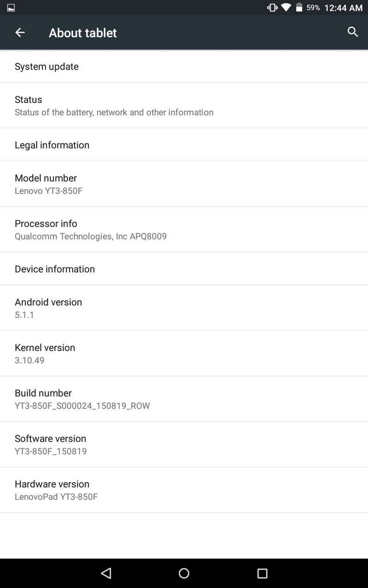Tap the vibrate mode status icon

[x=272, y=7]
